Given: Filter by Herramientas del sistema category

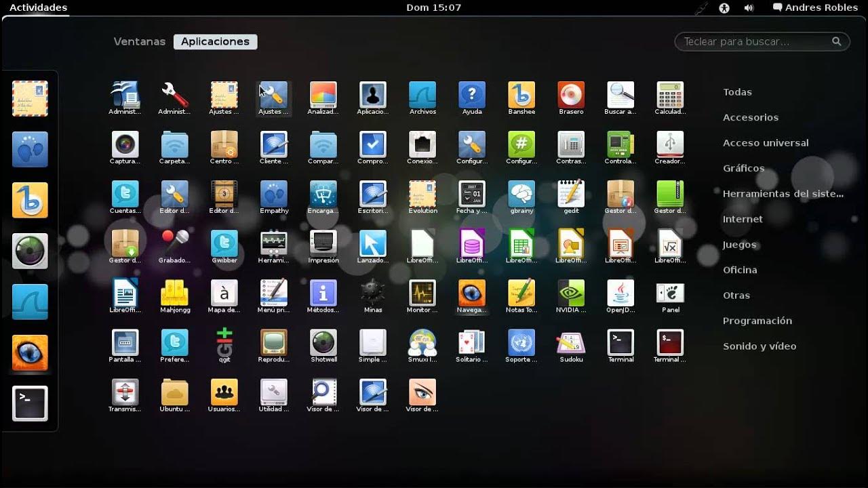Looking at the screenshot, I should tap(783, 194).
